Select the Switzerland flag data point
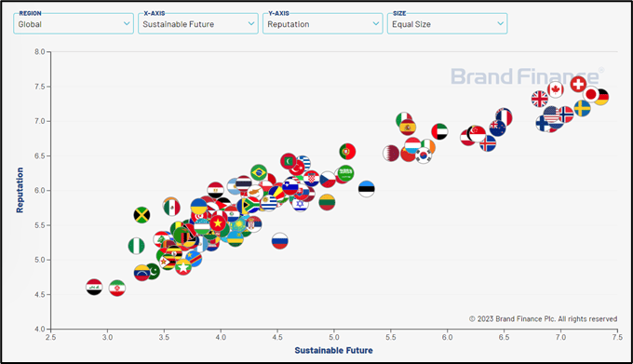Image resolution: width=633 pixels, height=364 pixels. (x=578, y=85)
